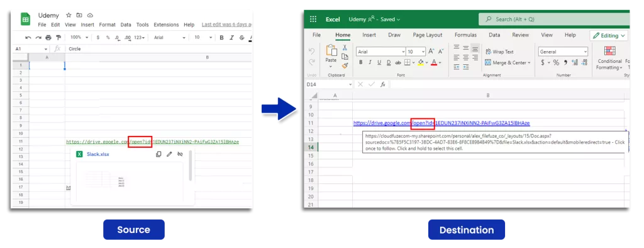Image resolution: width=644 pixels, height=248 pixels.
Task: Open the Arial font dropdown in Google Sheets
Action: tap(170, 37)
